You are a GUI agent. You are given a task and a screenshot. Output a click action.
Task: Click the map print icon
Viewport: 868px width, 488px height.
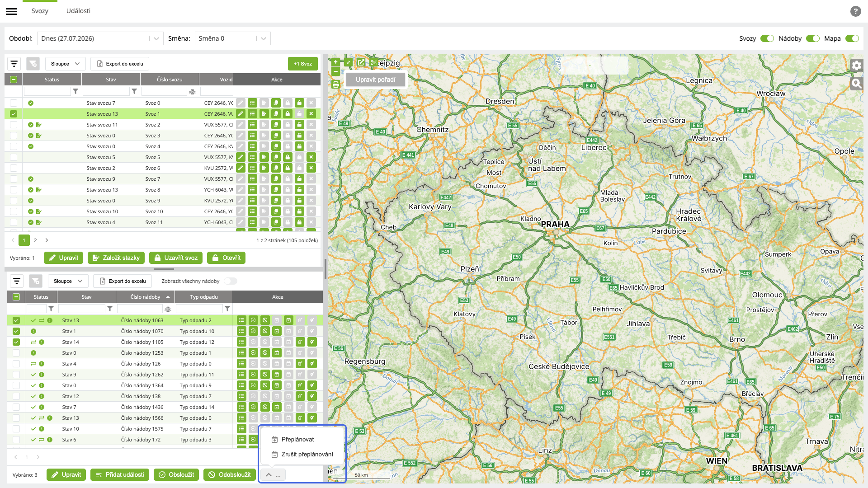(335, 84)
